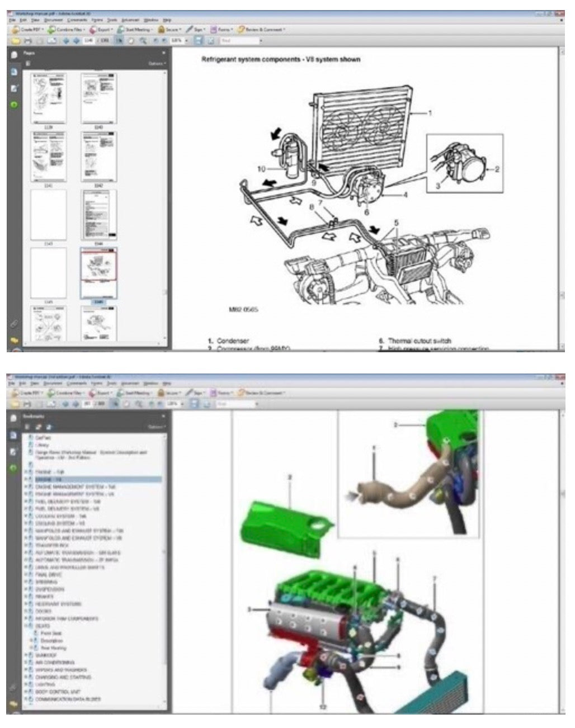
Task: Click Find search field in top toolbar
Action: pyautogui.click(x=241, y=41)
